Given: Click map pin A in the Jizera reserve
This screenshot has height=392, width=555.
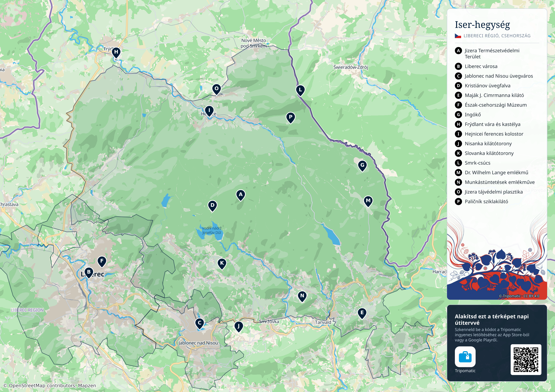Looking at the screenshot, I should click(240, 195).
